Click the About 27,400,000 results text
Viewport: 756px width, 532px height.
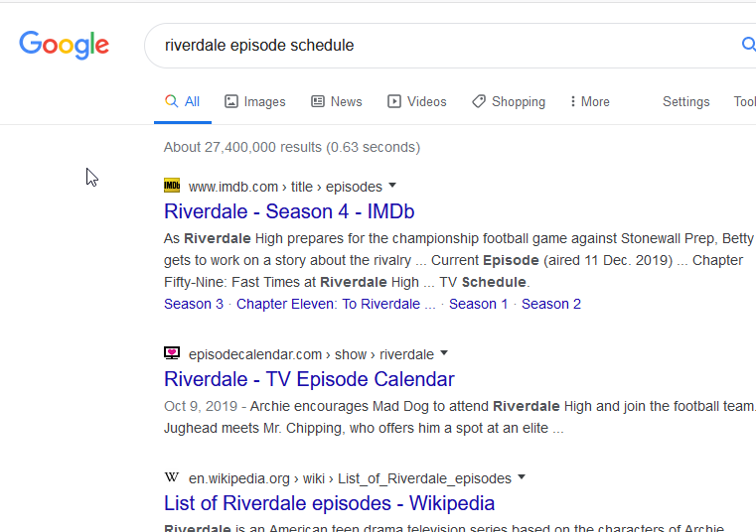coord(292,147)
